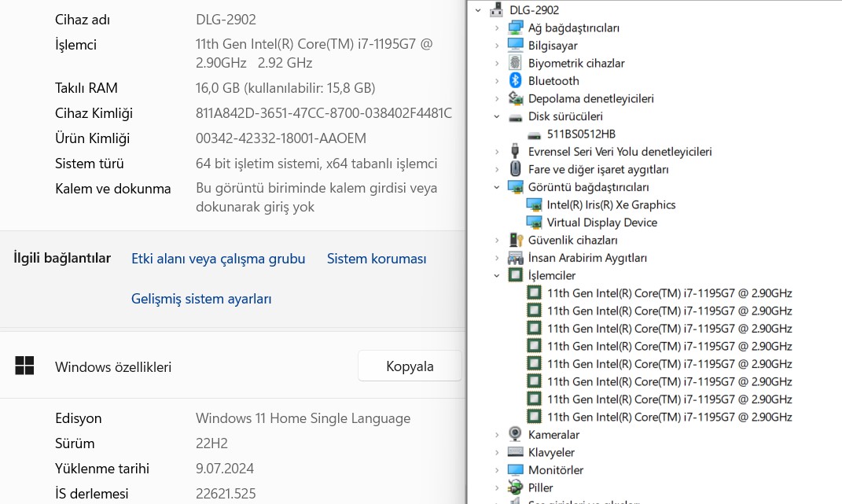This screenshot has height=504, width=842.
Task: Collapse the İşlemciler category
Action: 497,276
